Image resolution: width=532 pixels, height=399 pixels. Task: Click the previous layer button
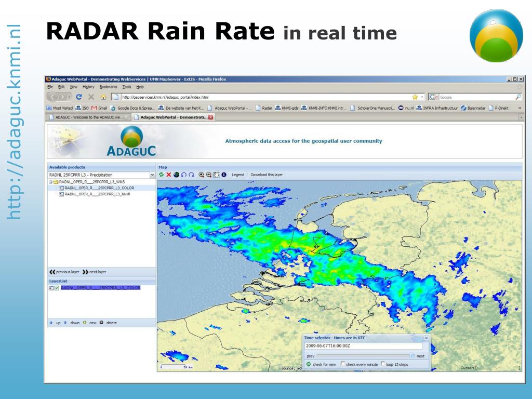click(x=64, y=272)
